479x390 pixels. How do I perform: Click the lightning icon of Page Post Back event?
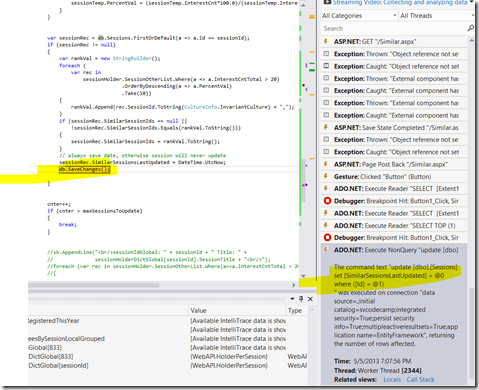coord(326,164)
